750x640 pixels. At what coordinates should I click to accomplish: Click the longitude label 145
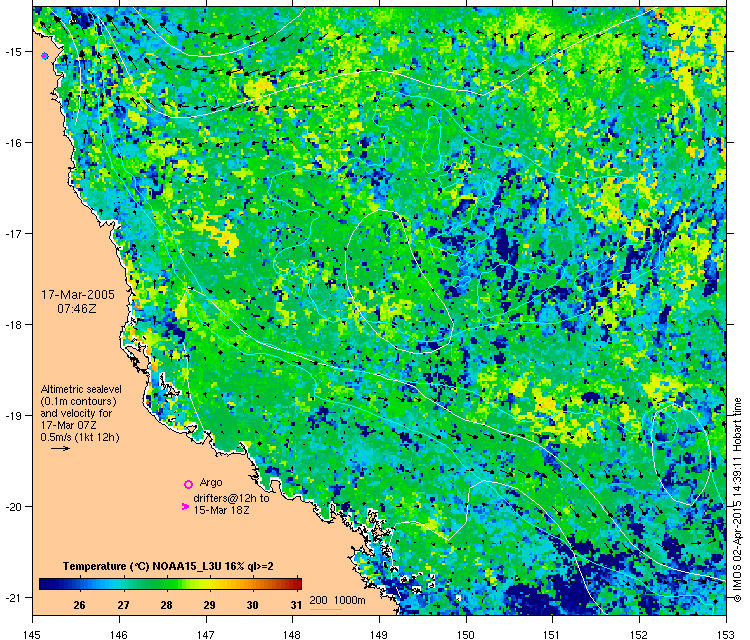click(33, 635)
